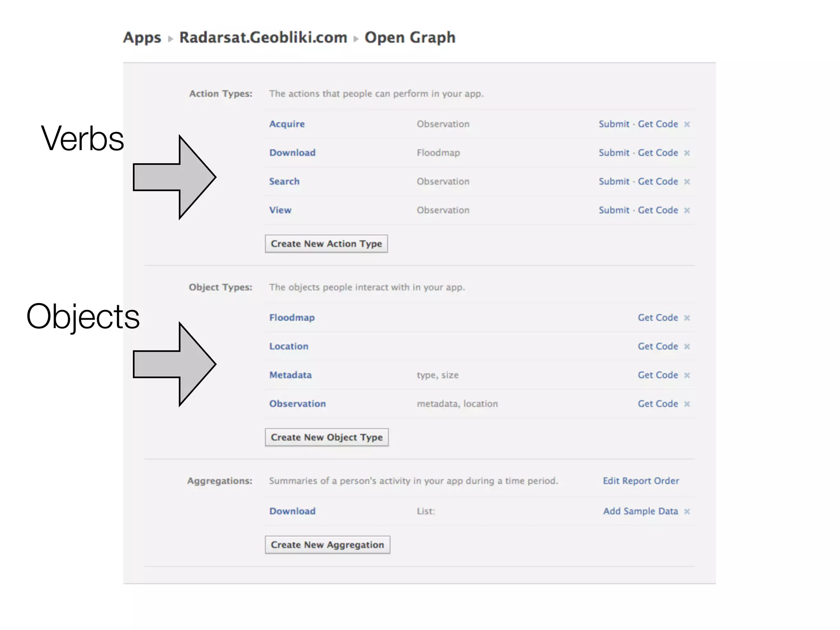Go to Radarsat.Geobliki.com breadcrumb
The height and width of the screenshot is (630, 840).
pyautogui.click(x=263, y=37)
